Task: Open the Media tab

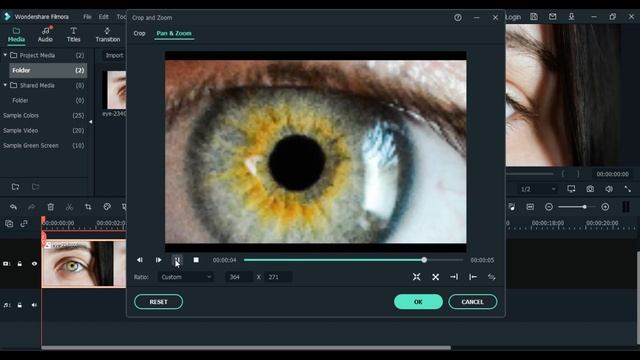Action: click(x=16, y=35)
